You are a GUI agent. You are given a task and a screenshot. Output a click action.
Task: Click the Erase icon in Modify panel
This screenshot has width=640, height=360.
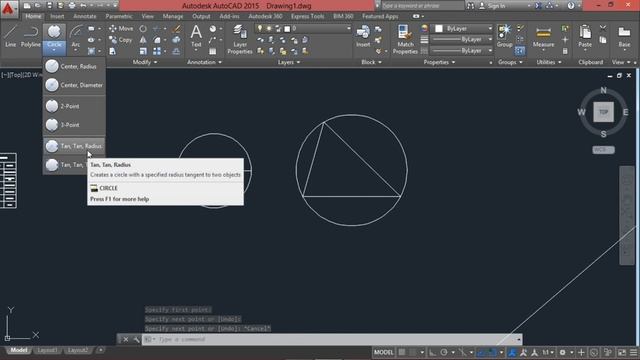tap(176, 29)
